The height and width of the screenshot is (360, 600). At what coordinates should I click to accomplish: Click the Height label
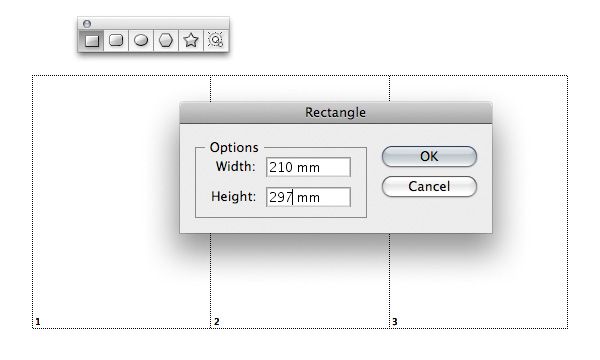[x=233, y=197]
